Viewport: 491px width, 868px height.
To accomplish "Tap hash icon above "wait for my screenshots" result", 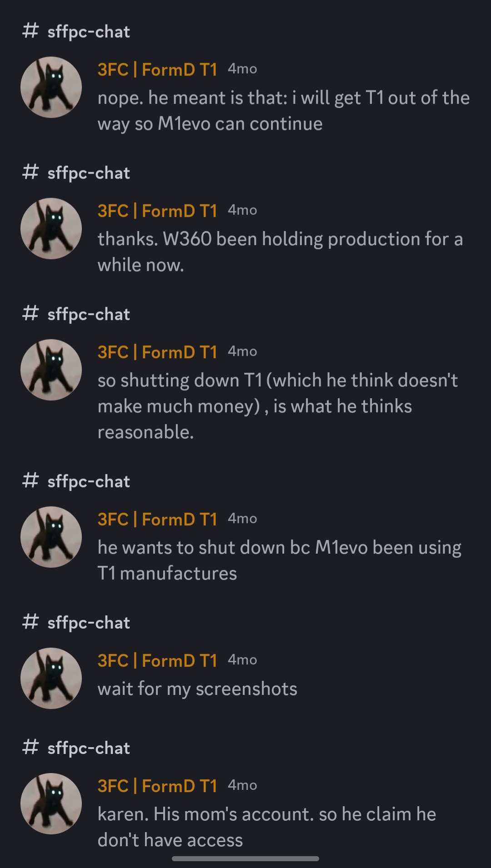I will click(x=30, y=622).
